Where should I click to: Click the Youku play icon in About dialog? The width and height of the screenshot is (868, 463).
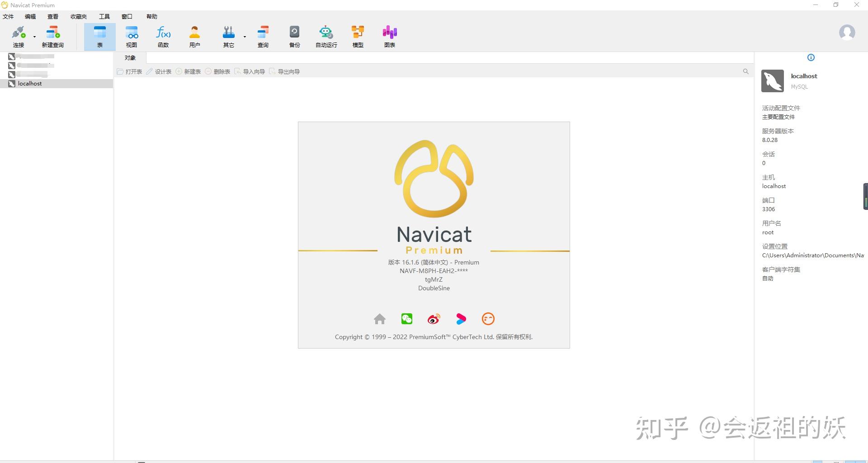461,319
